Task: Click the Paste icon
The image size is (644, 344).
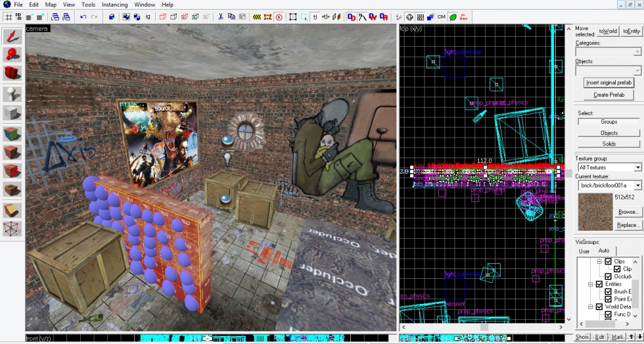Action: 242,17
